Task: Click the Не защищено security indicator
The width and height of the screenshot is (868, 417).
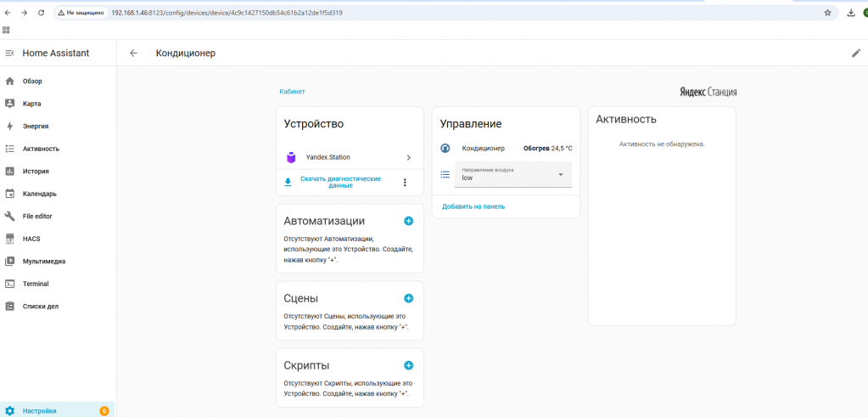Action: tap(81, 13)
